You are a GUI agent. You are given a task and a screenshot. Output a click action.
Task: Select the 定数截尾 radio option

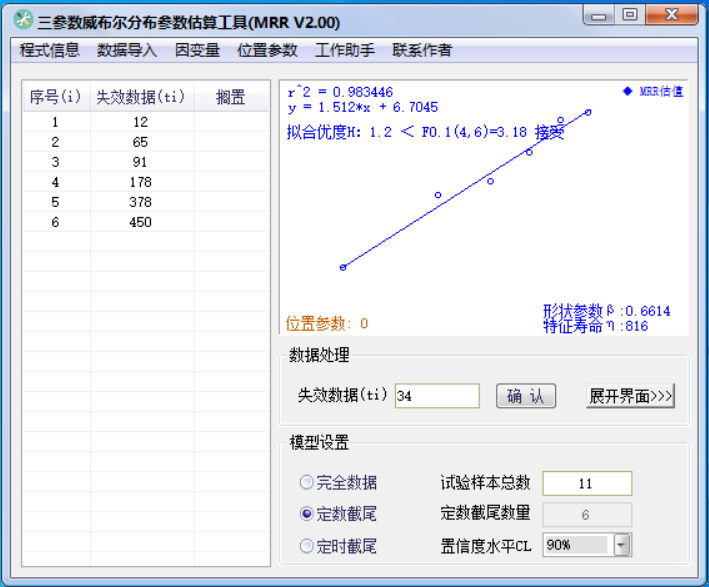307,514
